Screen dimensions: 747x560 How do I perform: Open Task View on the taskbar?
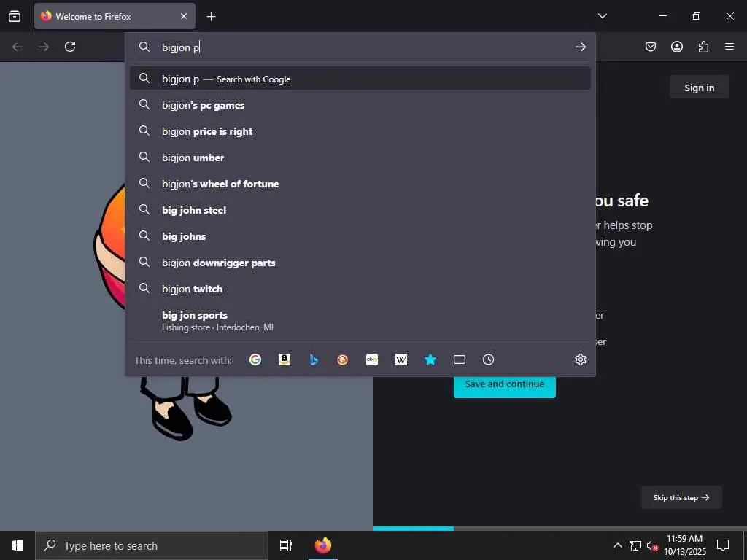pyautogui.click(x=286, y=545)
